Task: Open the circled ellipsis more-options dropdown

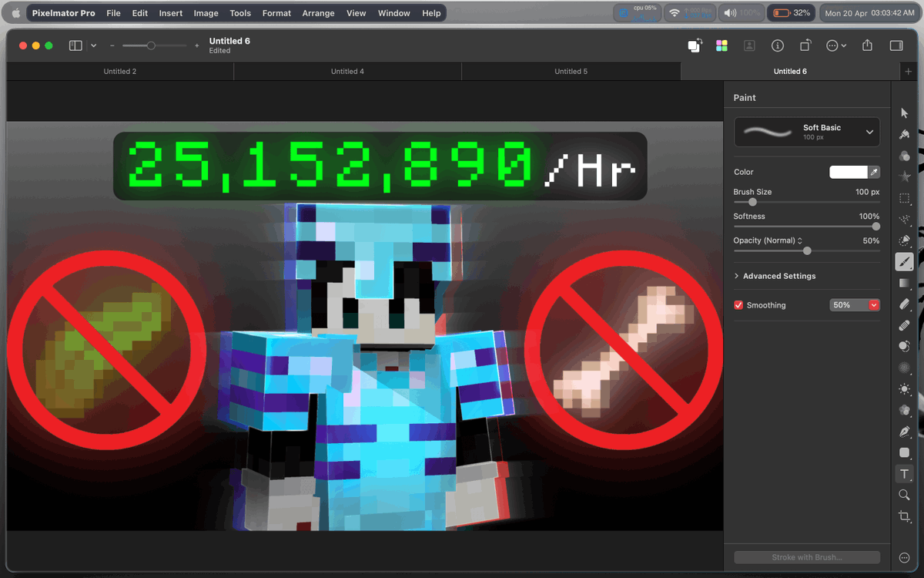Action: pyautogui.click(x=836, y=45)
